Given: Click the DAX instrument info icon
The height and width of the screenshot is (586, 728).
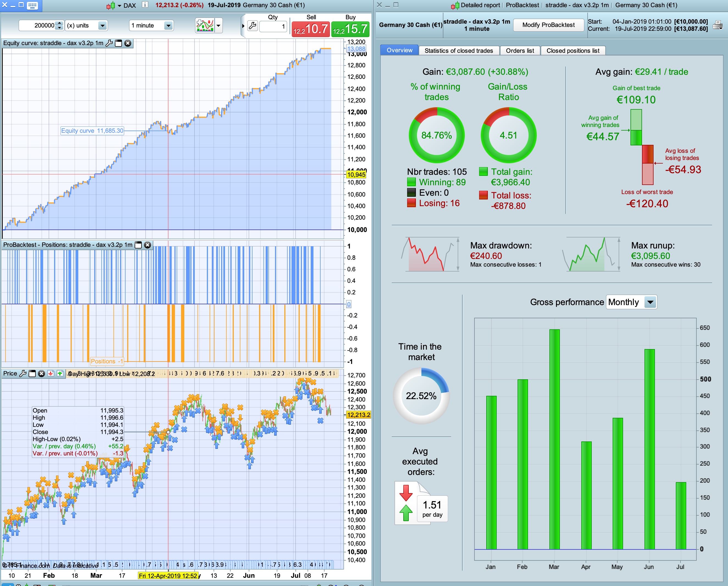Looking at the screenshot, I should coord(145,5).
